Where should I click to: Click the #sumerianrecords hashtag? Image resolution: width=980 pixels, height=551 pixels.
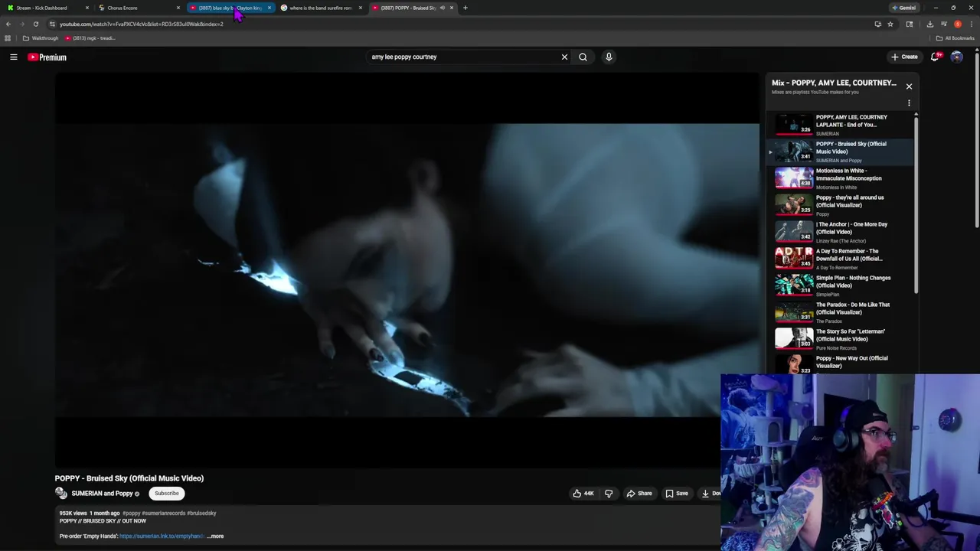(x=164, y=514)
